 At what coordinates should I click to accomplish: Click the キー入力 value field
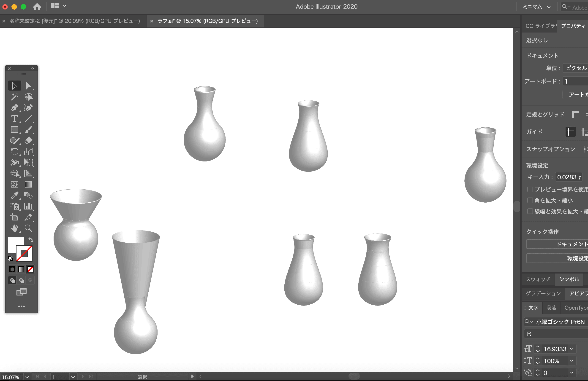[568, 177]
